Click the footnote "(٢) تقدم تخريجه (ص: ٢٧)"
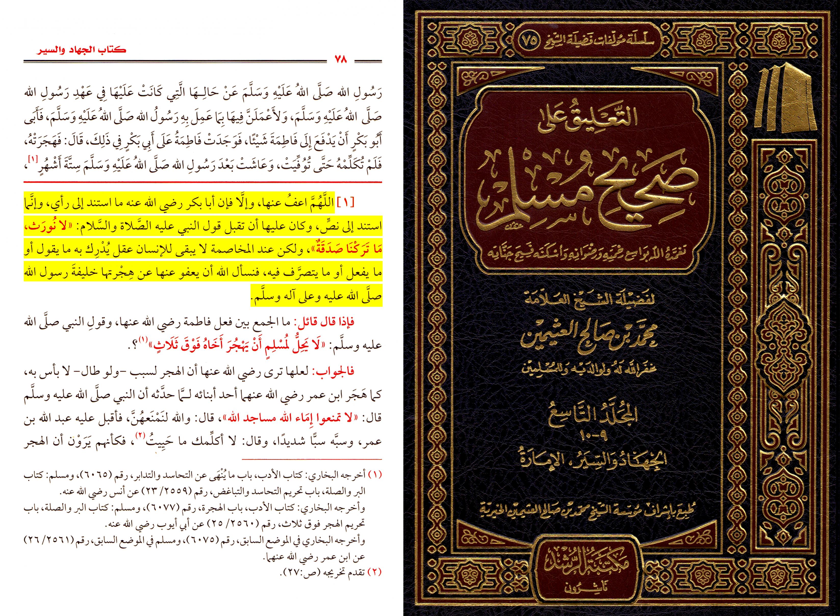 pyautogui.click(x=330, y=572)
